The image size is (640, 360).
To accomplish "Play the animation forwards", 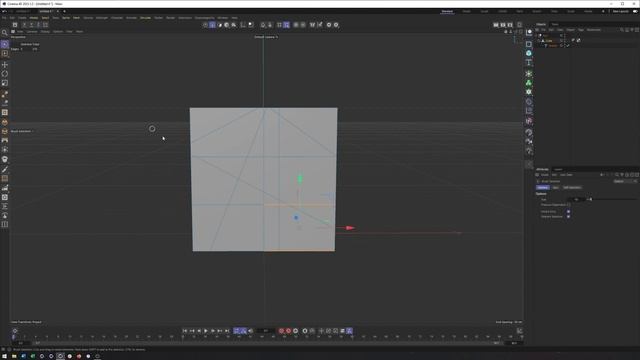I will [x=206, y=331].
